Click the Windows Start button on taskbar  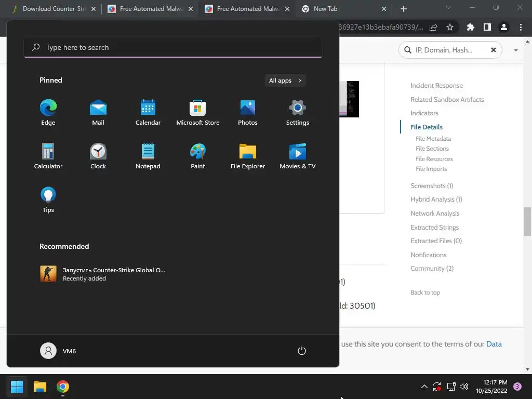[17, 387]
